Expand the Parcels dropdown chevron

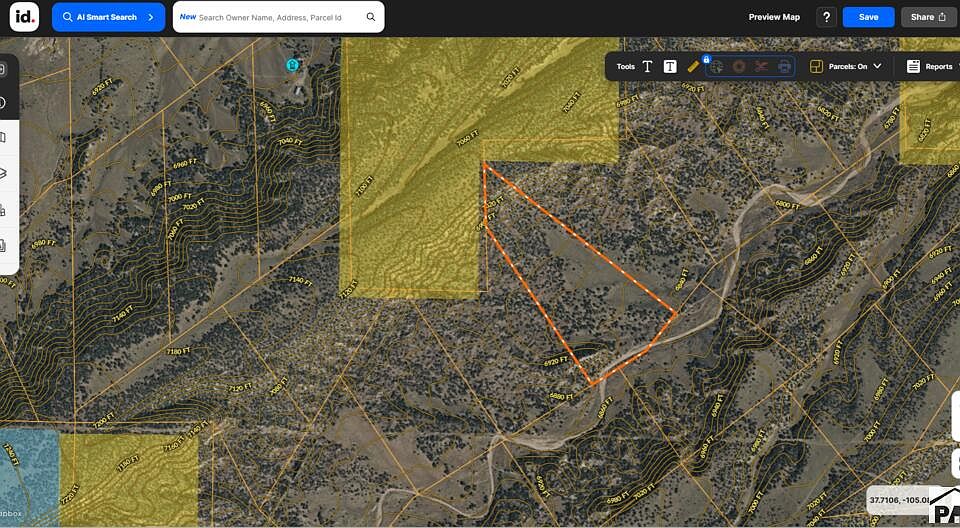click(x=877, y=66)
